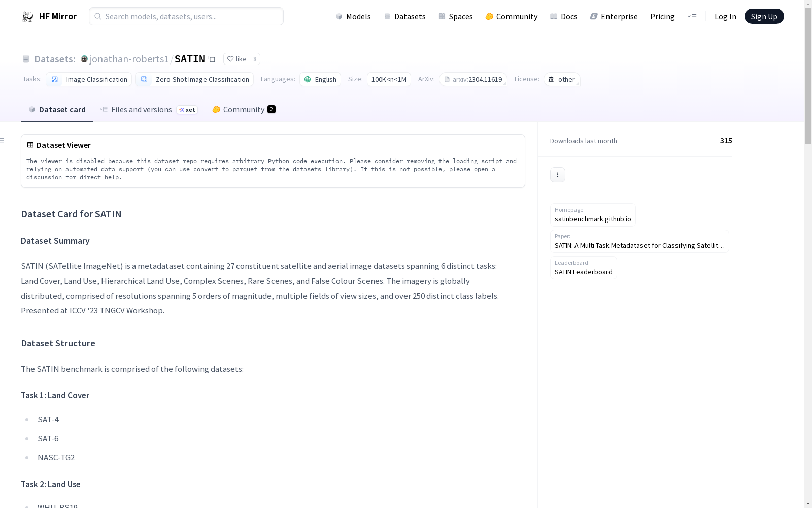Click the user avatar for jonathan-roberts1
Screen dimensions: 812x508
(84, 59)
